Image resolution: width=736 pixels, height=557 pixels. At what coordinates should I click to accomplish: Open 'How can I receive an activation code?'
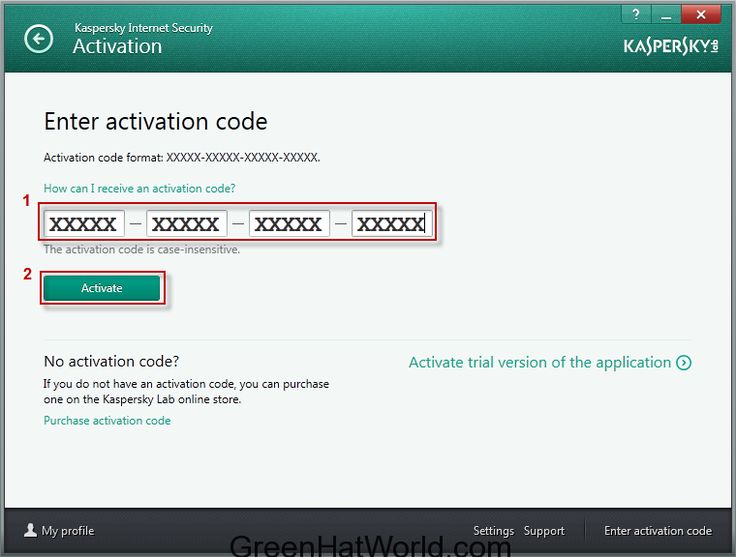click(x=139, y=188)
